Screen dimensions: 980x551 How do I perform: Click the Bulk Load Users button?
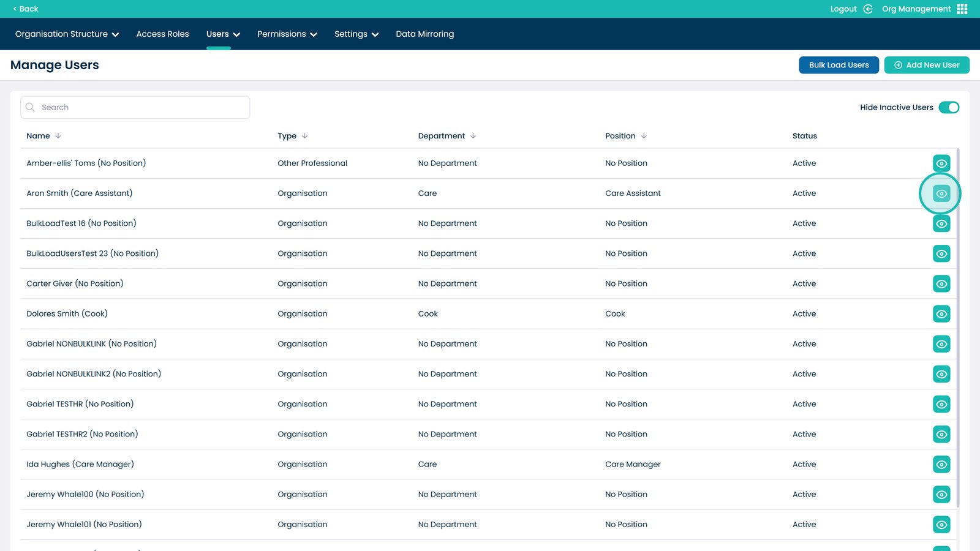pyautogui.click(x=839, y=65)
